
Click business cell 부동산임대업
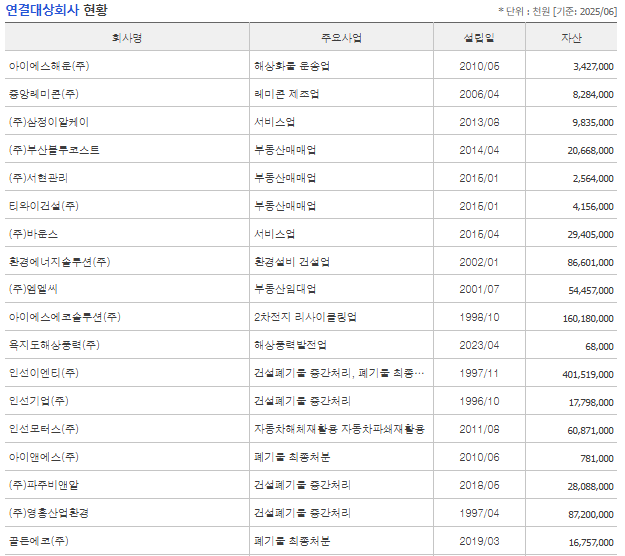[285, 289]
